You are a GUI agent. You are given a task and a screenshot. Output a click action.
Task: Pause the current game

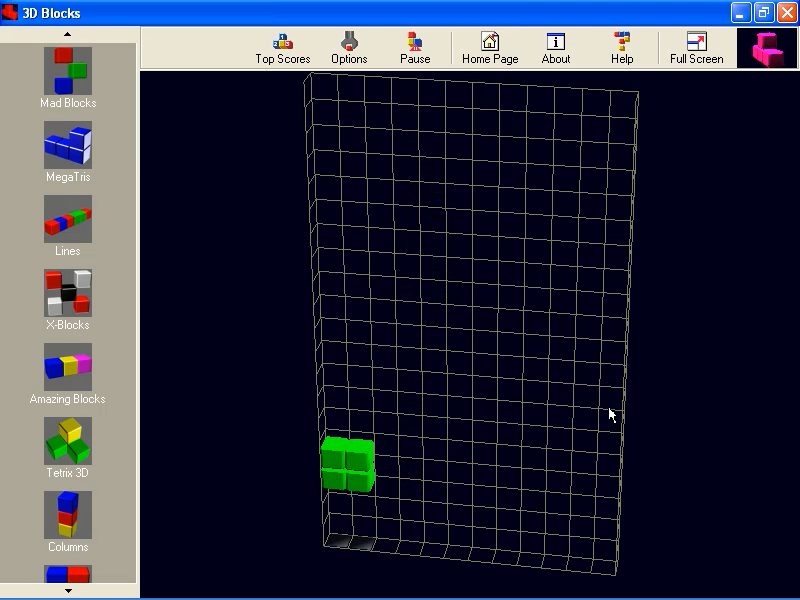pos(415,47)
